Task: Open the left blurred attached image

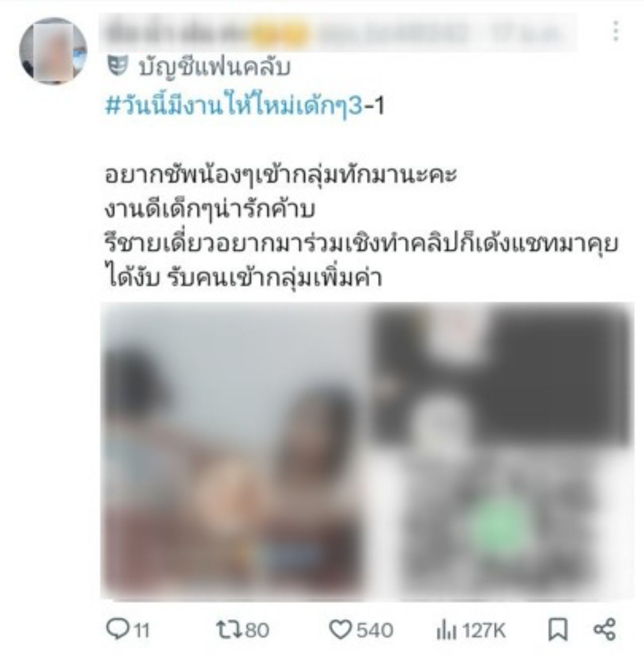Action: pyautogui.click(x=233, y=451)
